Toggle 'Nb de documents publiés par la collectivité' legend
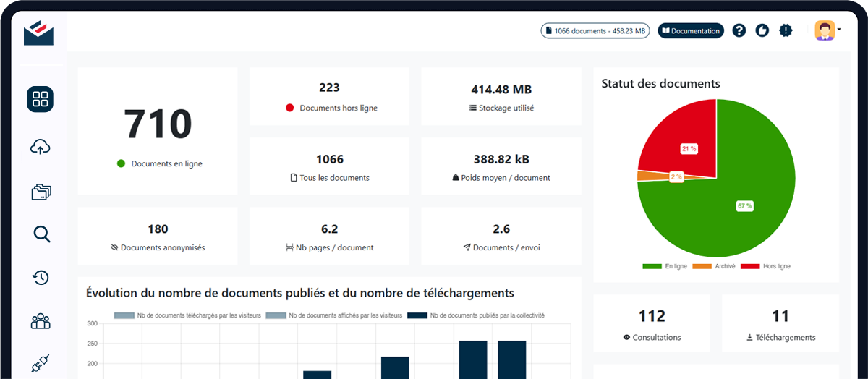 pyautogui.click(x=476, y=315)
